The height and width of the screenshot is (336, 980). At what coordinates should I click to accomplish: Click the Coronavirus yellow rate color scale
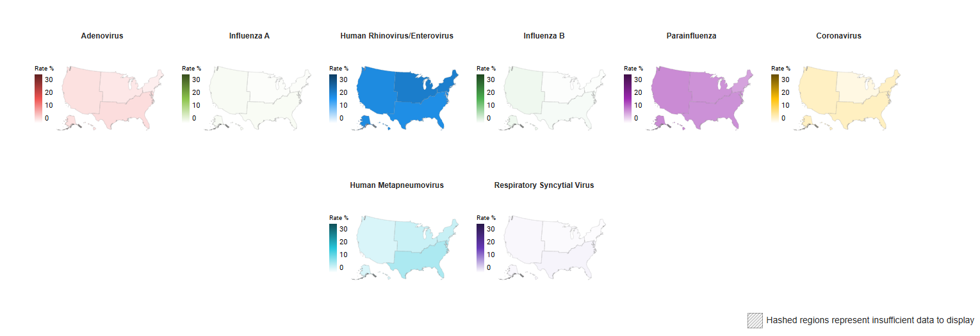tap(775, 98)
